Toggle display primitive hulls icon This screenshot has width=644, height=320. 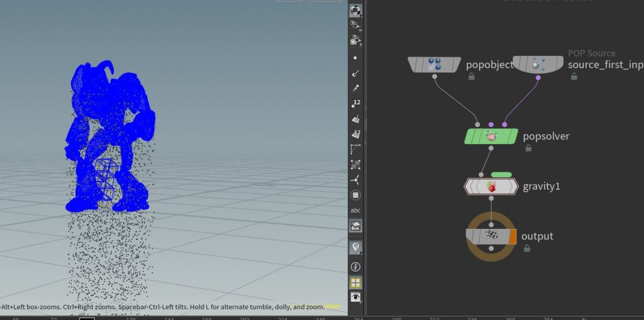[356, 150]
